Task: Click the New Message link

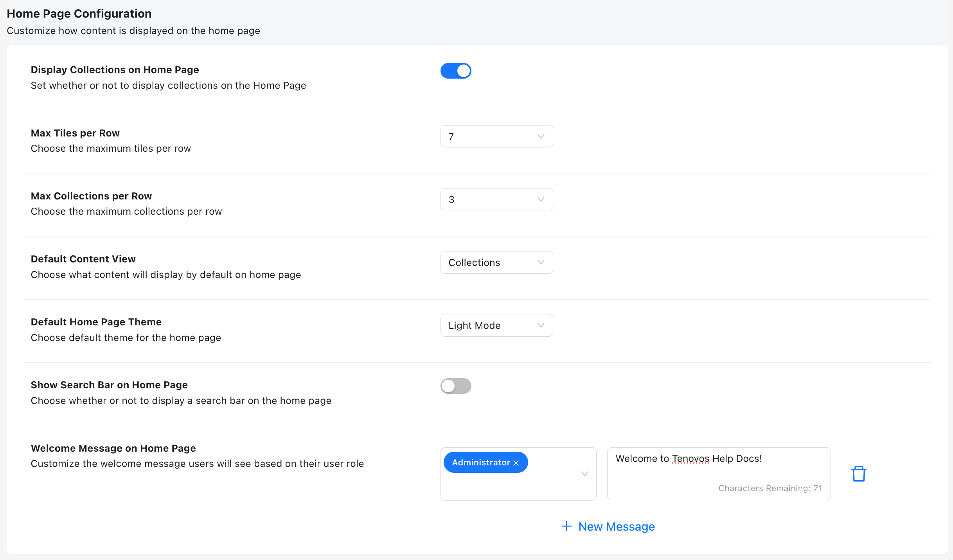Action: point(616,526)
